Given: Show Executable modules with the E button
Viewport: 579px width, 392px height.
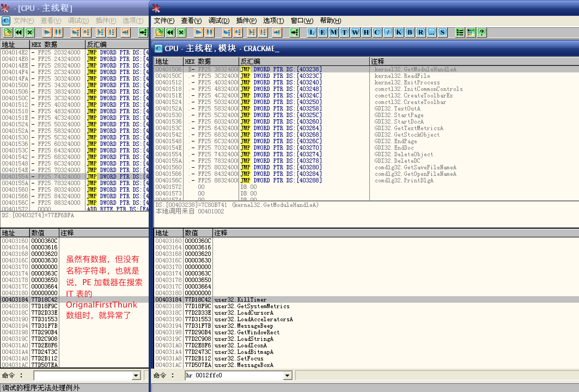Looking at the screenshot, I should (323, 33).
